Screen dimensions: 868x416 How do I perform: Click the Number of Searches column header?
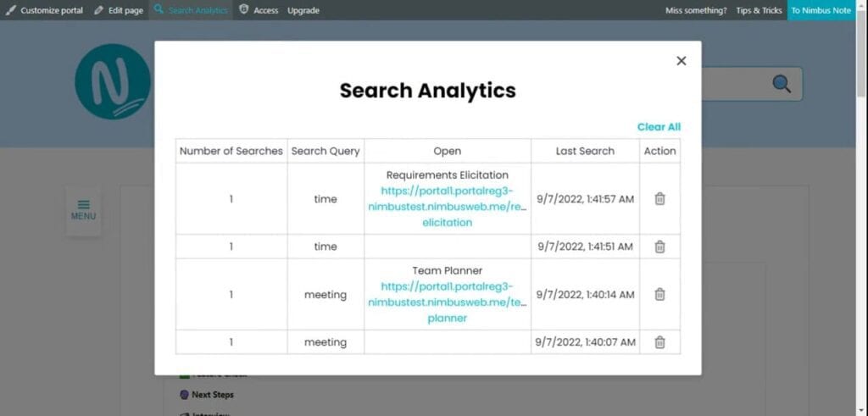click(x=231, y=151)
